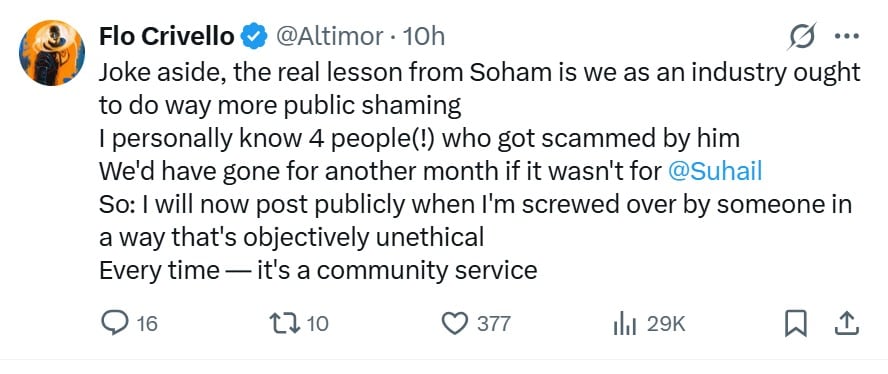
Task: Click the reply speech bubble icon
Action: [114, 324]
